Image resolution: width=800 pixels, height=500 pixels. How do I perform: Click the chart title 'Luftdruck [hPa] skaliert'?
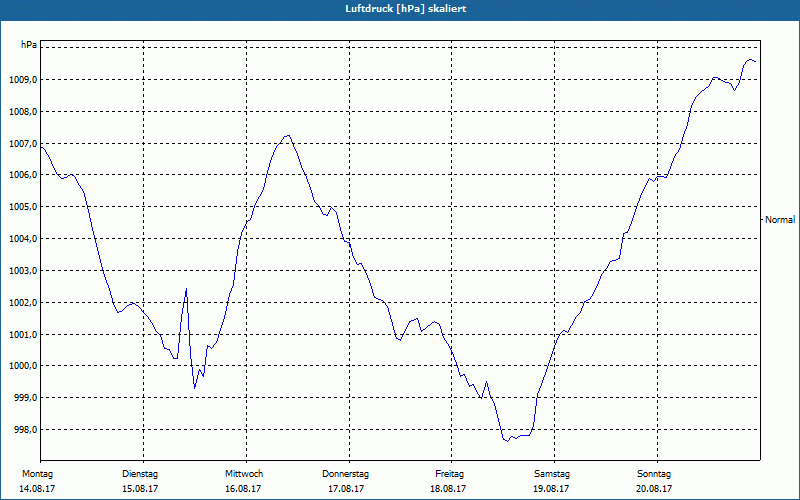tap(406, 9)
